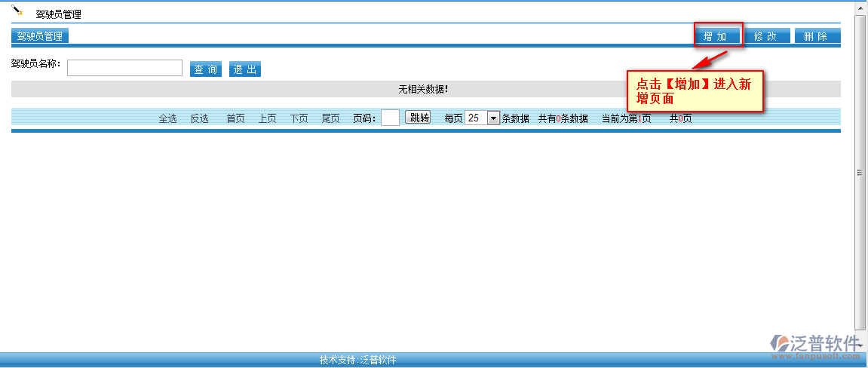
Task: Go to 首页 first page
Action: pos(236,118)
